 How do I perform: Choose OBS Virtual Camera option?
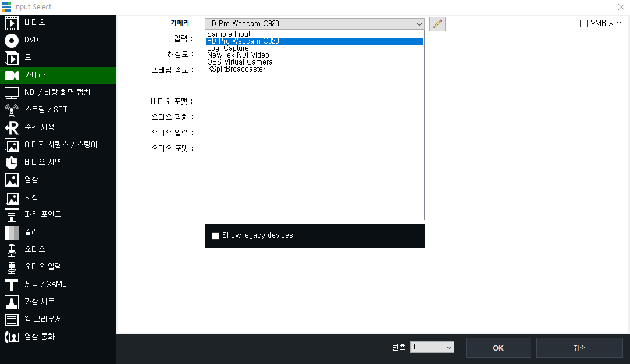point(314,62)
